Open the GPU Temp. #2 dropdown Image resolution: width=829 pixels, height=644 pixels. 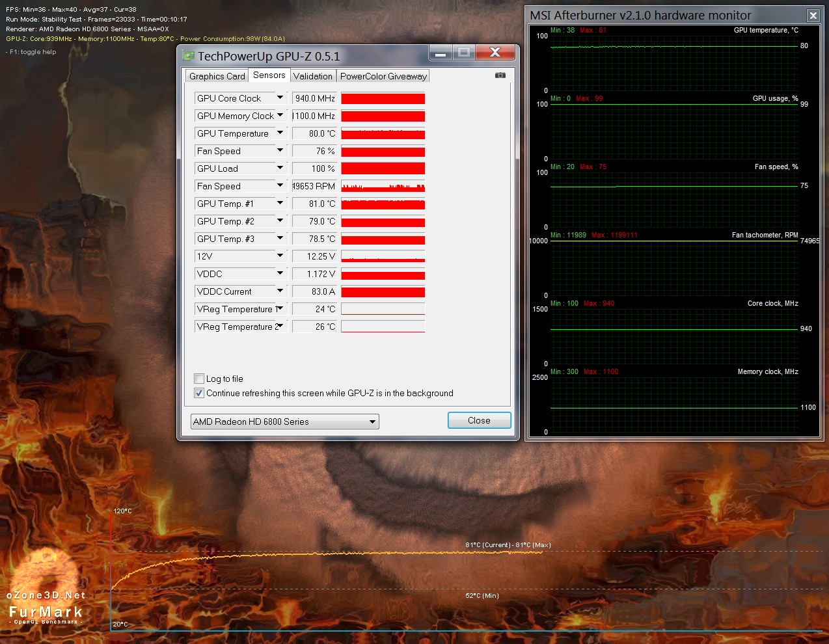point(280,221)
